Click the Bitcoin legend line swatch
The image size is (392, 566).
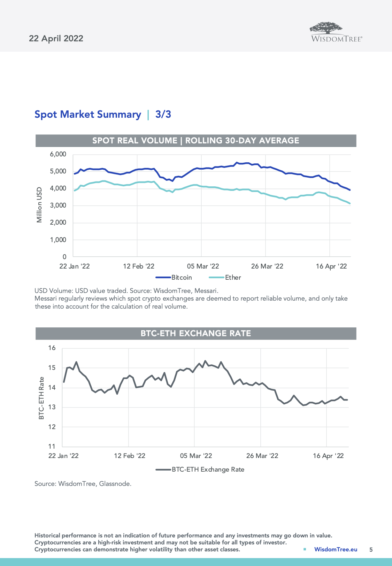pyautogui.click(x=163, y=278)
